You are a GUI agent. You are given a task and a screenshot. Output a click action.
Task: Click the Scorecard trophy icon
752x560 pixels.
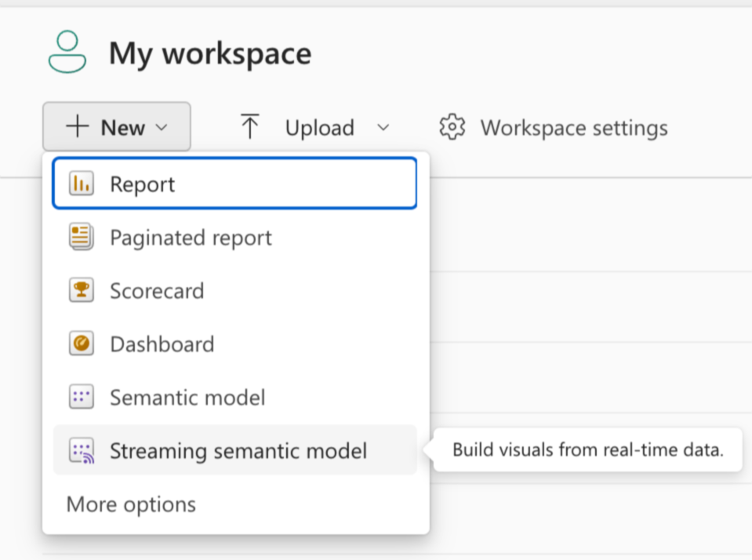point(81,291)
